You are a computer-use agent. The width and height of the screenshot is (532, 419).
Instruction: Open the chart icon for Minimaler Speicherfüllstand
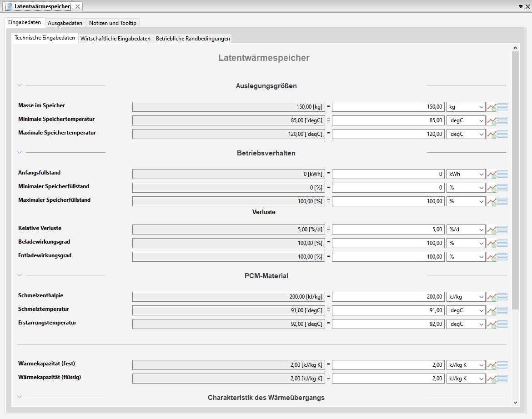click(492, 188)
